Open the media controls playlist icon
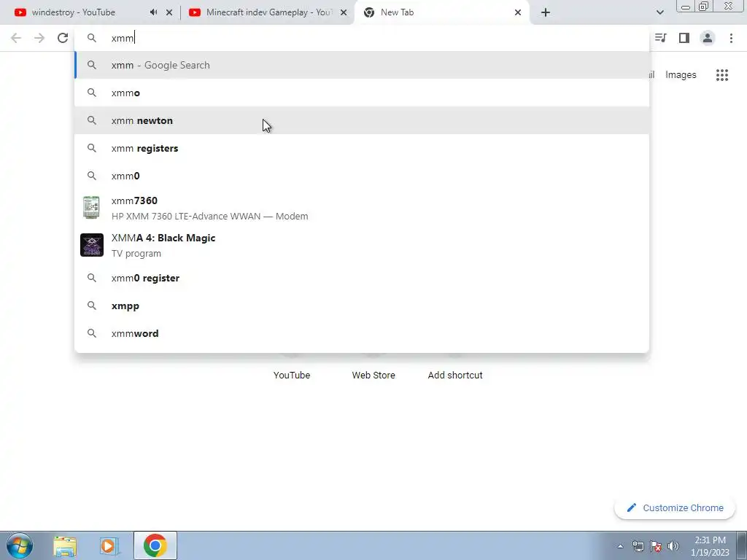The width and height of the screenshot is (747, 560). click(660, 38)
